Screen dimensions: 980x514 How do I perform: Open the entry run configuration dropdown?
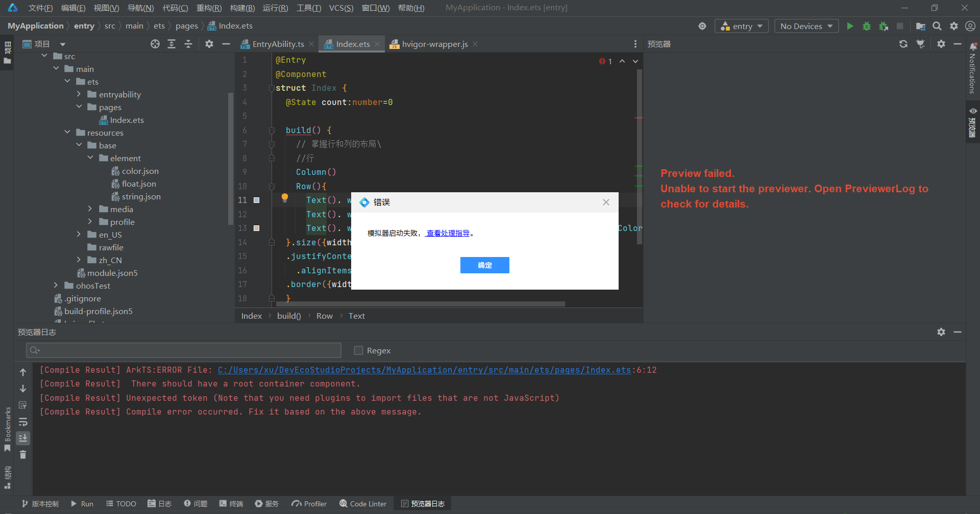[742, 26]
